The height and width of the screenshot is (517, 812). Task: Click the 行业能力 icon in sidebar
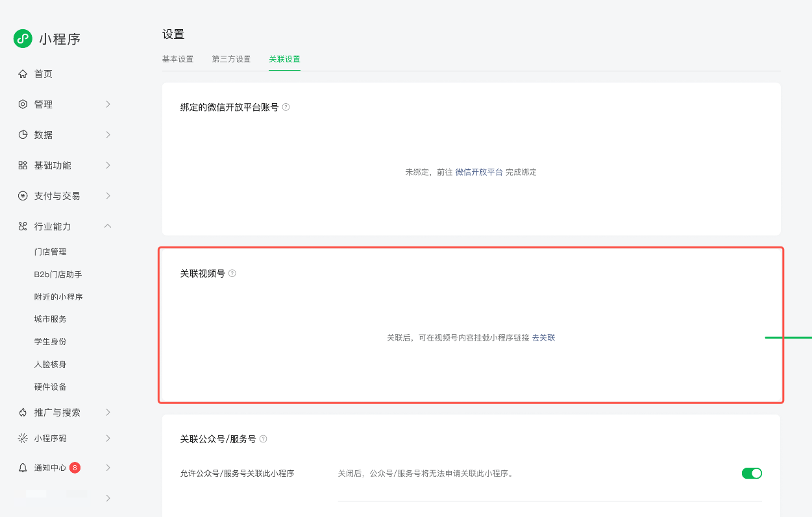(23, 226)
